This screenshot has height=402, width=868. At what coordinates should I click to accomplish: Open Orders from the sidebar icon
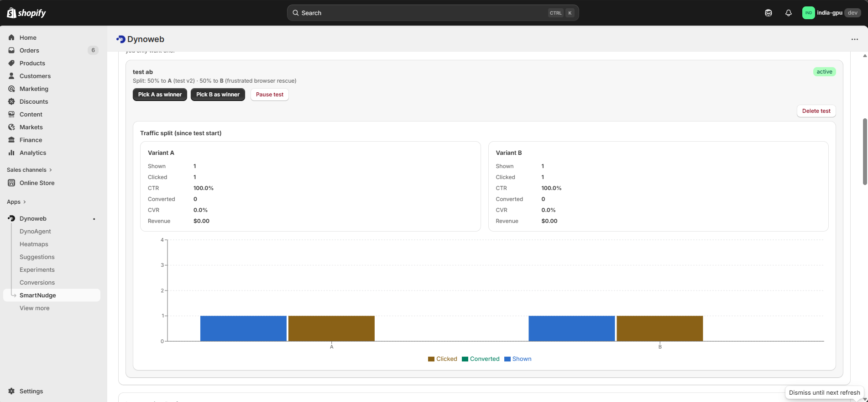pyautogui.click(x=11, y=50)
